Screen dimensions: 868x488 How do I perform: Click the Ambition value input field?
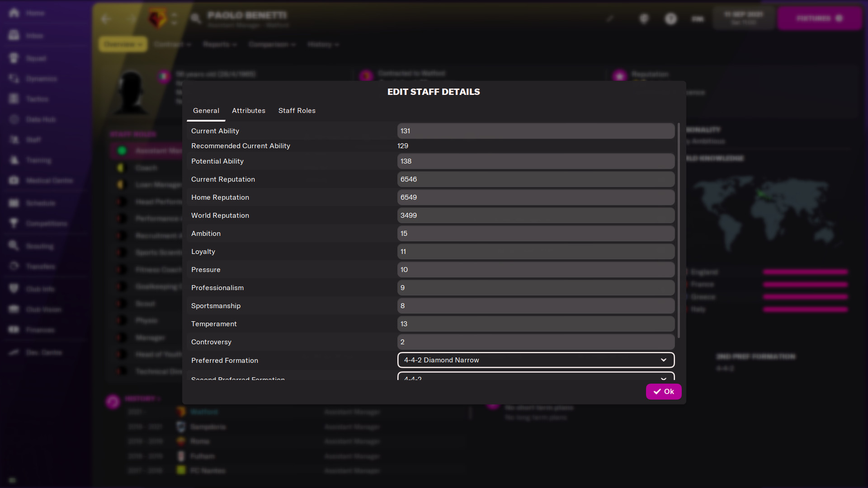point(535,233)
